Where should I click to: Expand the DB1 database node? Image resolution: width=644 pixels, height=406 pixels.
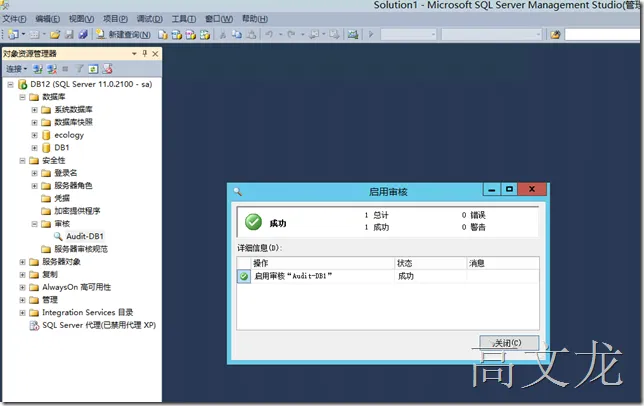click(x=34, y=148)
